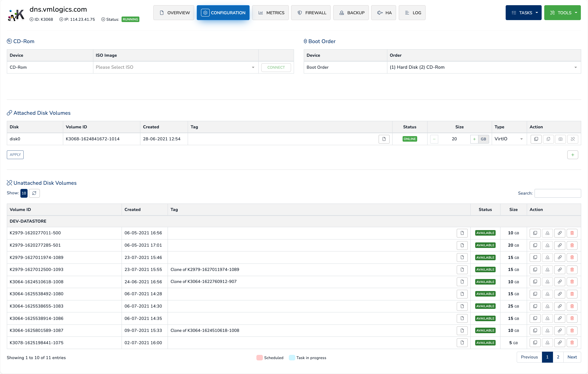Expand the Boot Order dropdown
Image resolution: width=588 pixels, height=374 pixels.
point(484,67)
